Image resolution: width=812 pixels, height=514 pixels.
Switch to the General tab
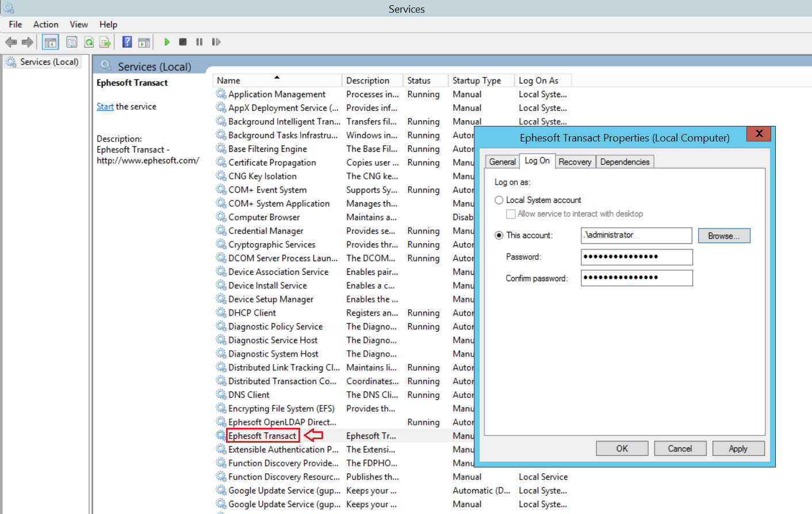503,162
